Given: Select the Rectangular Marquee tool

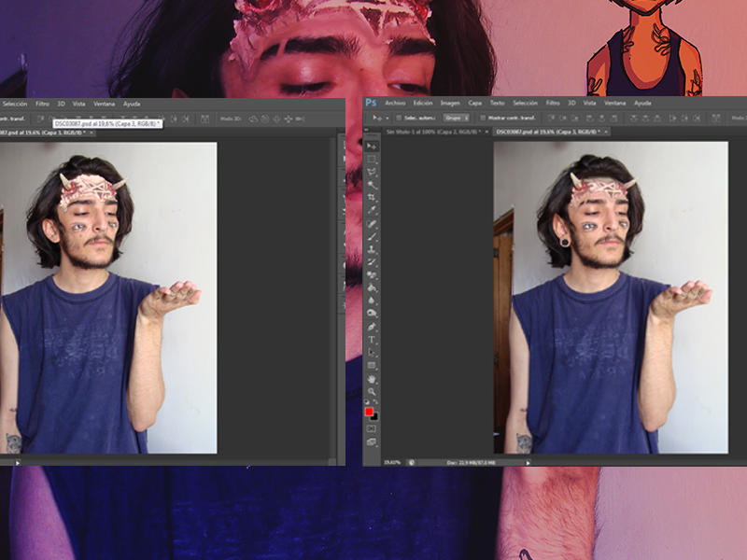Looking at the screenshot, I should pos(372,159).
